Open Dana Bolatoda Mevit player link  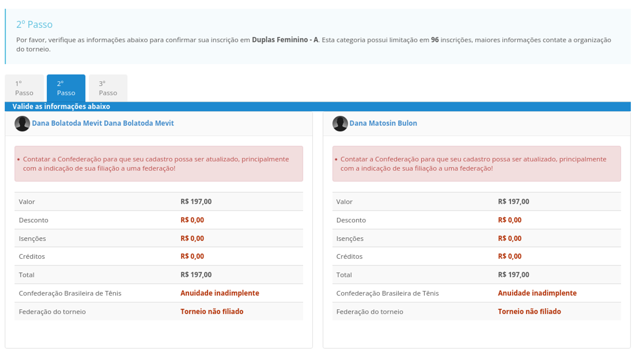(x=103, y=123)
